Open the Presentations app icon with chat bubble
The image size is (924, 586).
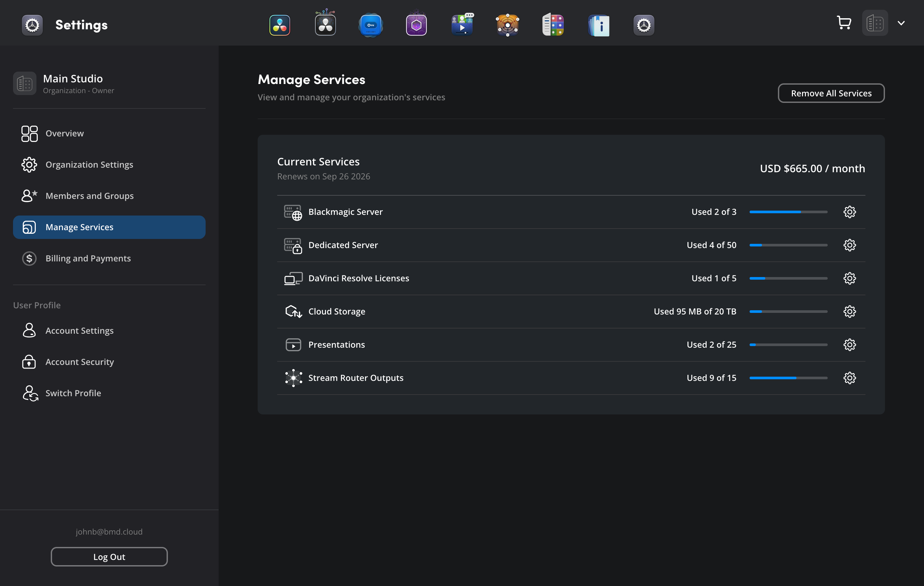462,24
